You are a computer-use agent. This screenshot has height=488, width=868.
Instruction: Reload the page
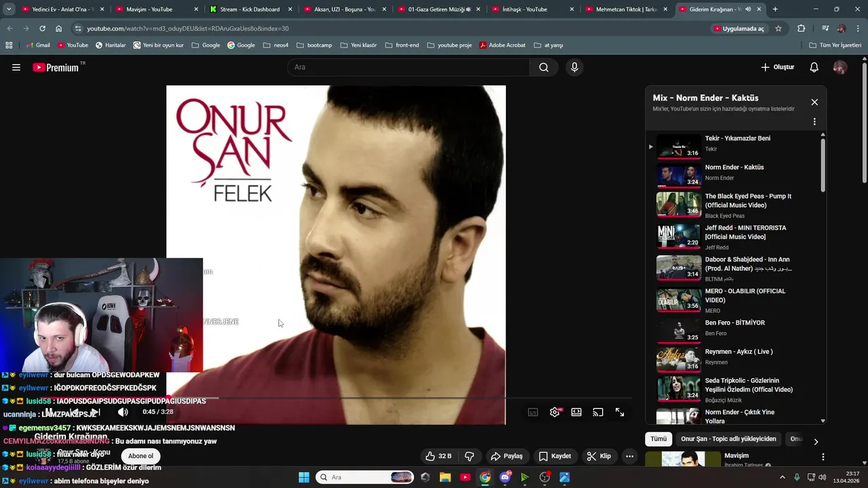(x=42, y=28)
